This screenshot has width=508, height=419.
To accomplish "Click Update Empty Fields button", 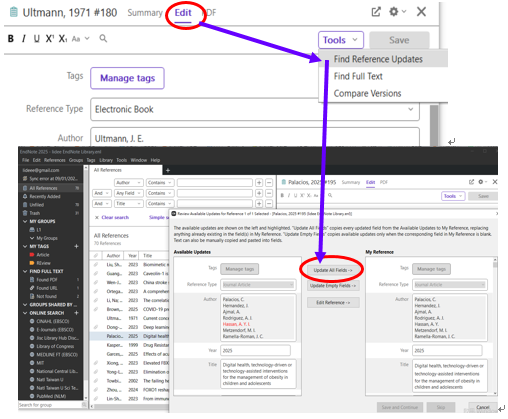I will [333, 286].
